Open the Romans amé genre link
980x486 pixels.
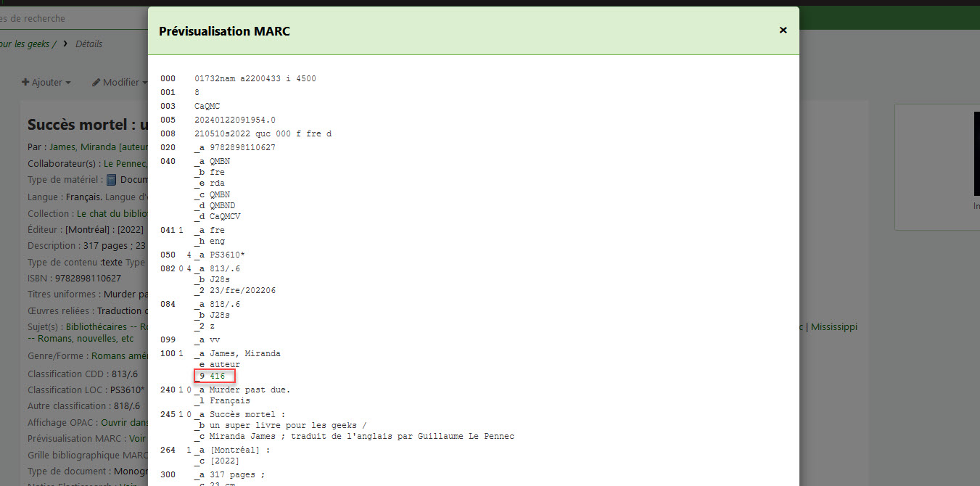(x=120, y=356)
